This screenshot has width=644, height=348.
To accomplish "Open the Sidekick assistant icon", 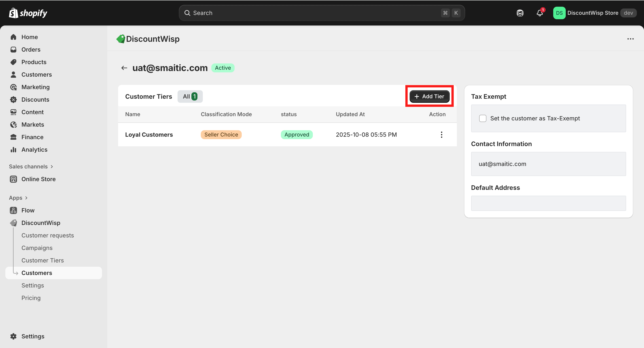I will tap(520, 13).
